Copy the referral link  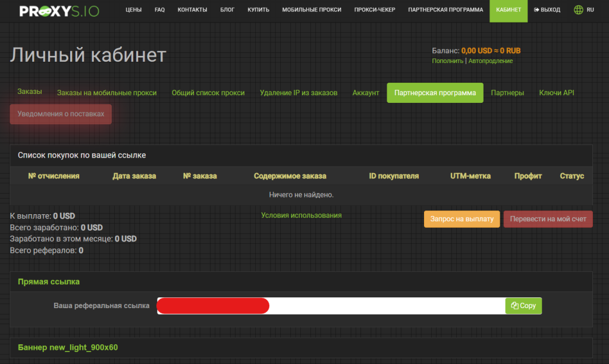523,306
